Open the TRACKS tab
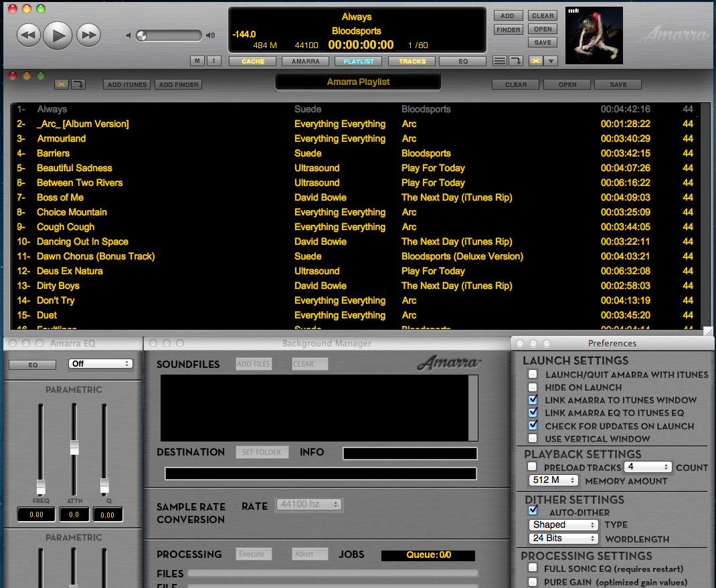Viewport: 716px width, 588px height. [412, 61]
